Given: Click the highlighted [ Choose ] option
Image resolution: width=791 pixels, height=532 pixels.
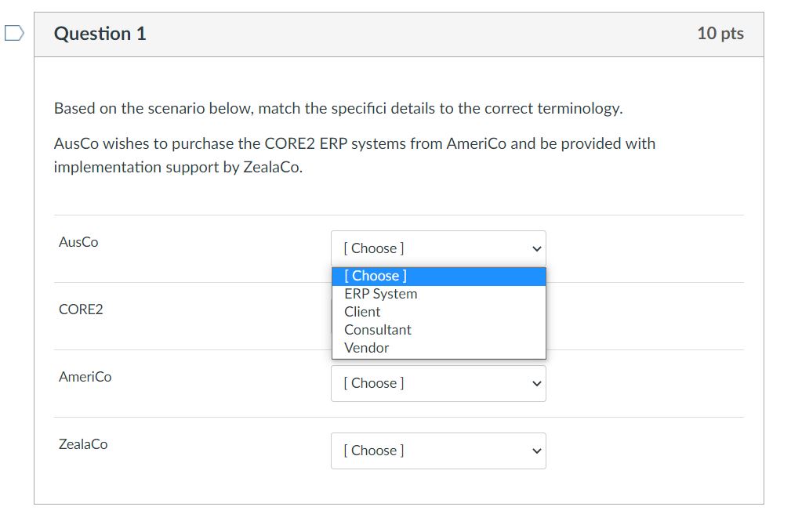Looking at the screenshot, I should click(x=375, y=275).
